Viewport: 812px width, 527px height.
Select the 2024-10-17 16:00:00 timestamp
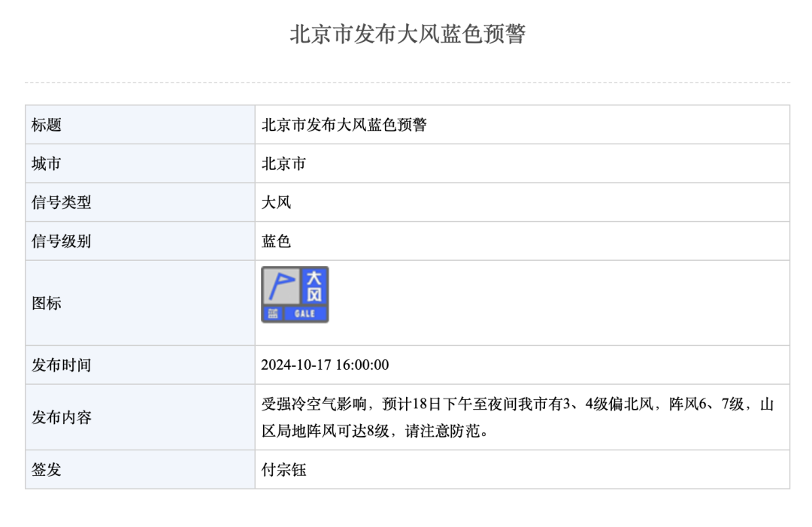pyautogui.click(x=325, y=366)
